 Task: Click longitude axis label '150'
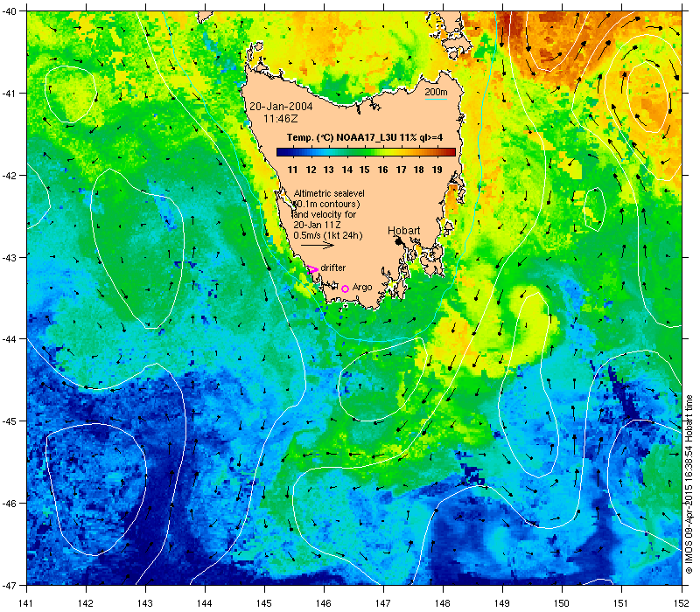point(562,603)
